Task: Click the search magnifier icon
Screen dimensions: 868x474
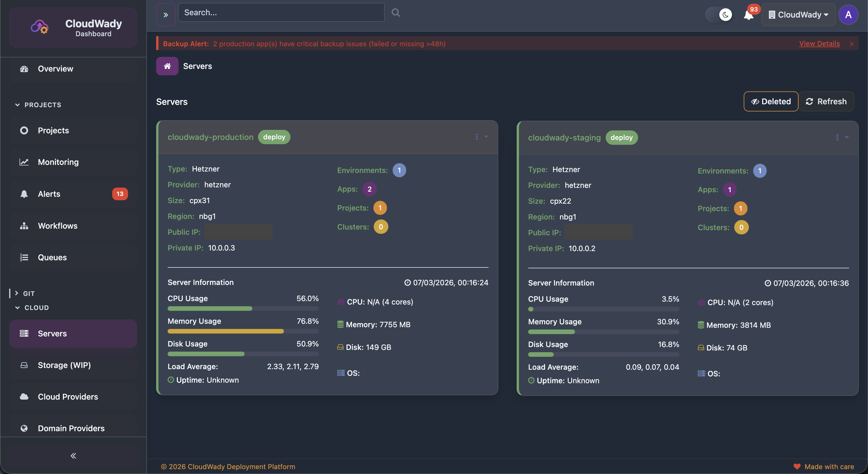Action: [x=396, y=13]
